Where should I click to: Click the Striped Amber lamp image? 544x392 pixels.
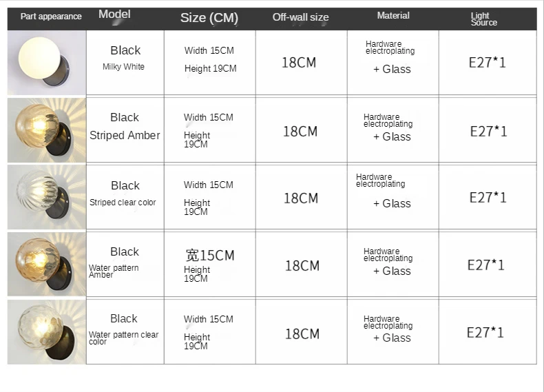(x=46, y=130)
